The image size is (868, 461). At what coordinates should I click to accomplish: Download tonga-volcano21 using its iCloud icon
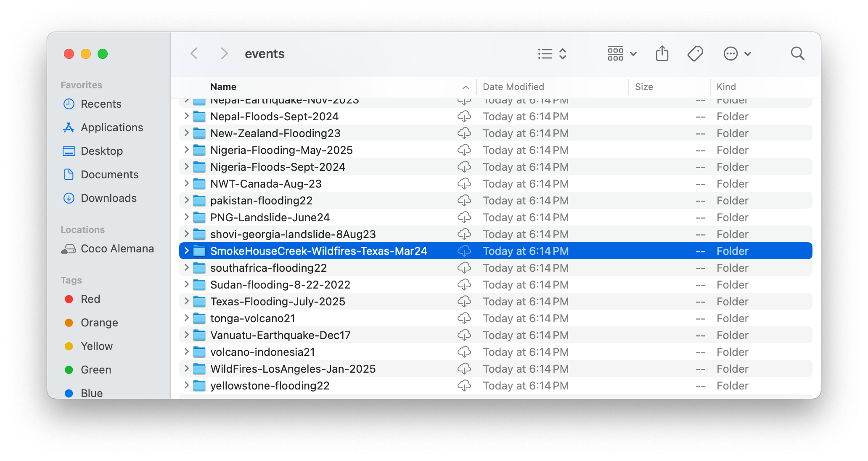tap(465, 318)
